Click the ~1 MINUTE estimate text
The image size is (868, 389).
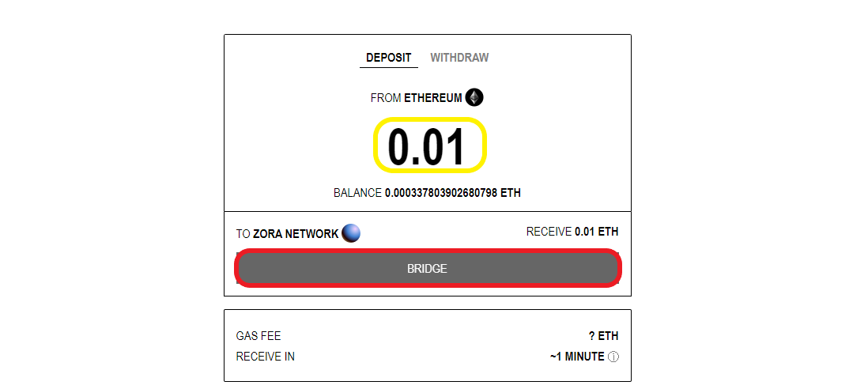577,357
